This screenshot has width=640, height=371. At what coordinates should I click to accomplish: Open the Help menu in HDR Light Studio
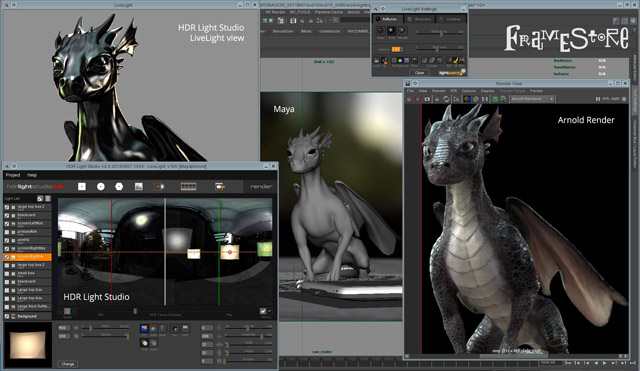[x=32, y=175]
